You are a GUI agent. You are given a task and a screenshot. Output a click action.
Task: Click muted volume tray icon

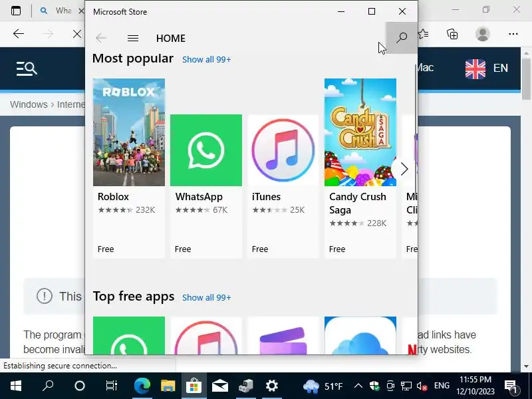coord(422,386)
